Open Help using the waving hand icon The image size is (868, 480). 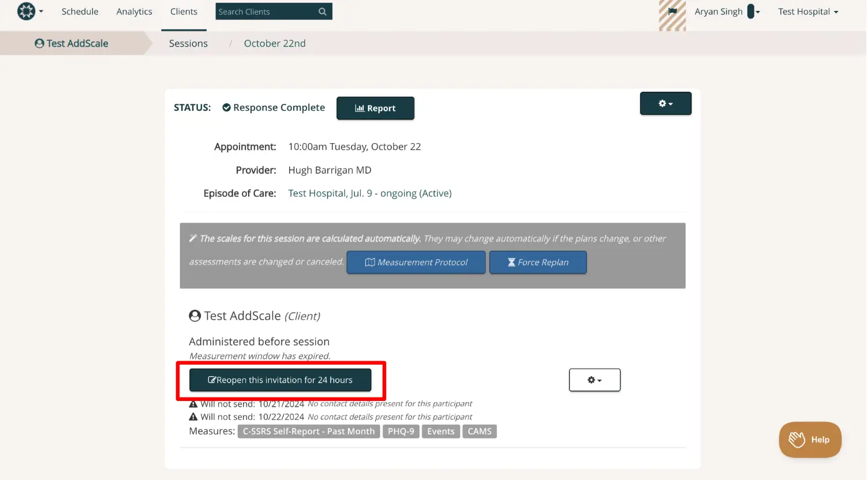click(x=797, y=440)
